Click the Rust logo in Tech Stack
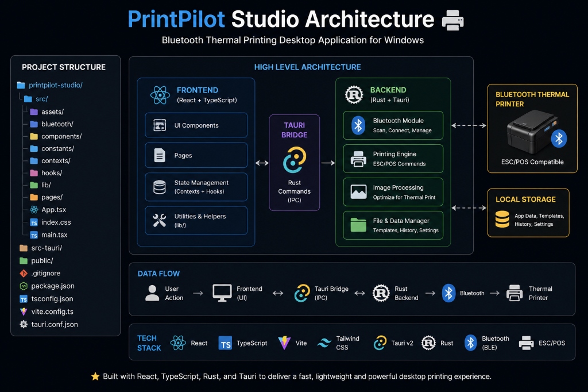The width and height of the screenshot is (588, 392). coord(428,343)
